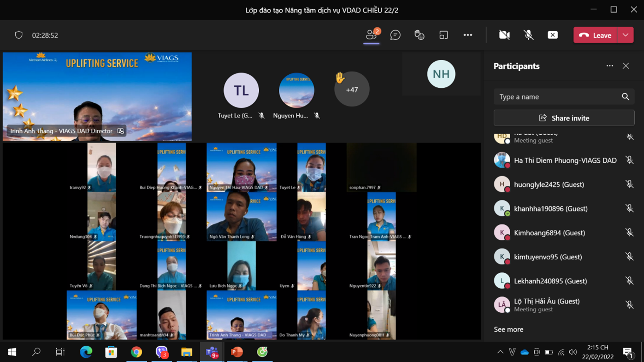
Task: Select participant Ha Thi Diem Phuong-VIAGS DAD
Action: [564, 160]
